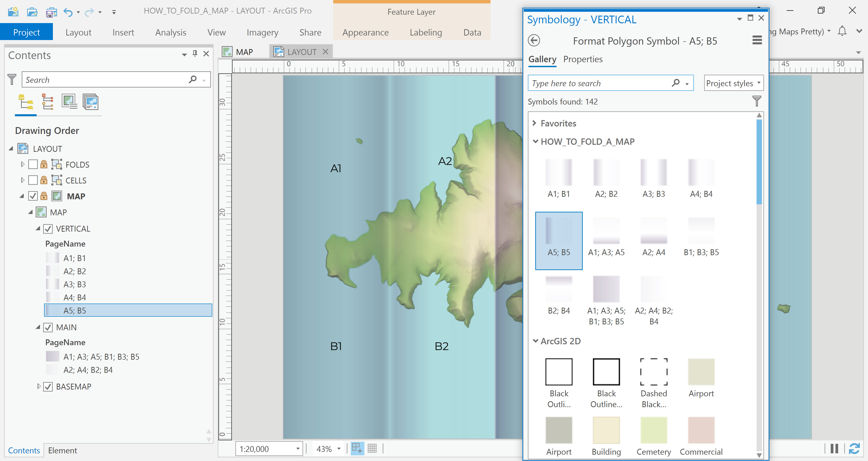Select List By Drawing Order icon
This screenshot has height=461, width=868.
pos(26,102)
